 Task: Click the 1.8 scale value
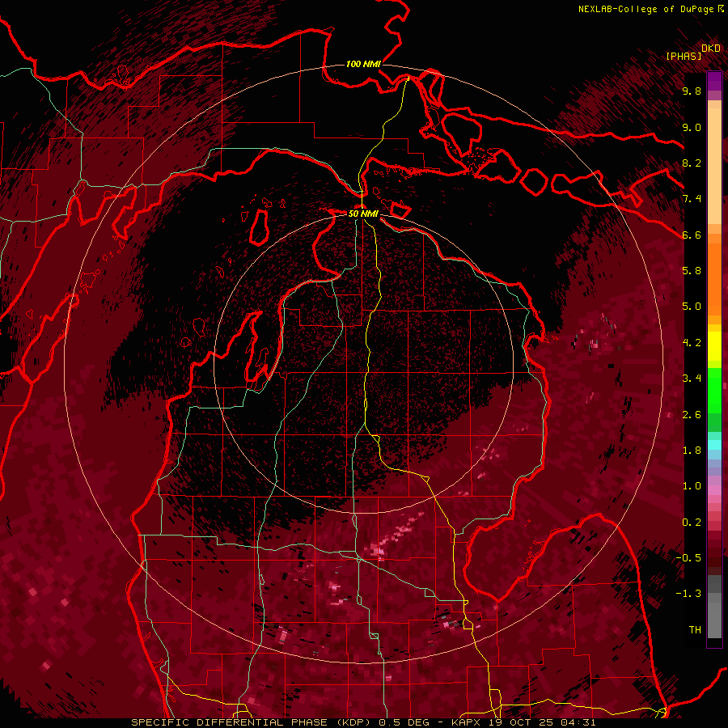tap(692, 451)
